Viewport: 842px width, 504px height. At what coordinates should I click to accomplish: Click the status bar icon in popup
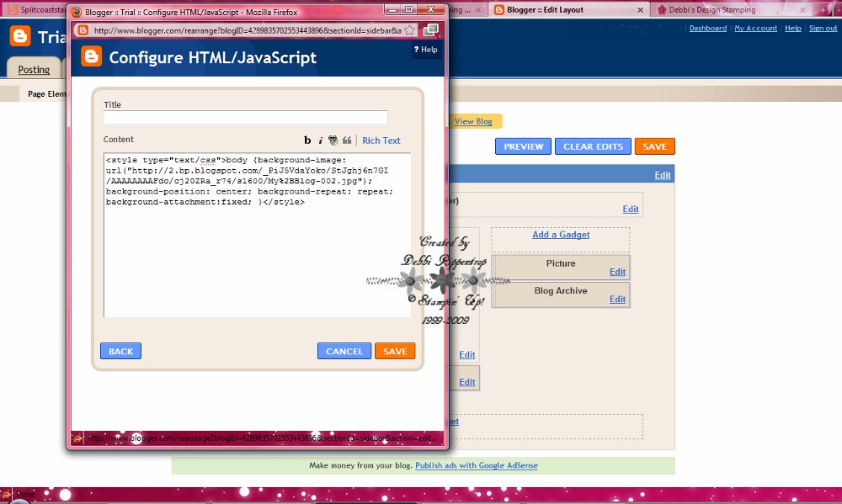[77, 438]
